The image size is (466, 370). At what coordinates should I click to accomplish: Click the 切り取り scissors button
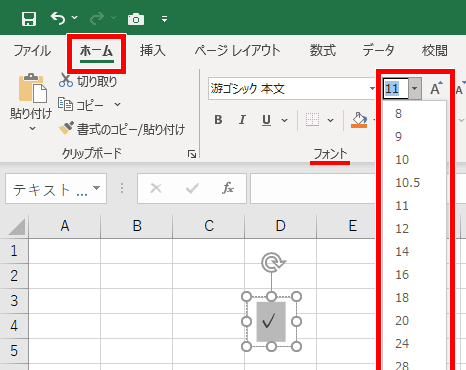(88, 81)
